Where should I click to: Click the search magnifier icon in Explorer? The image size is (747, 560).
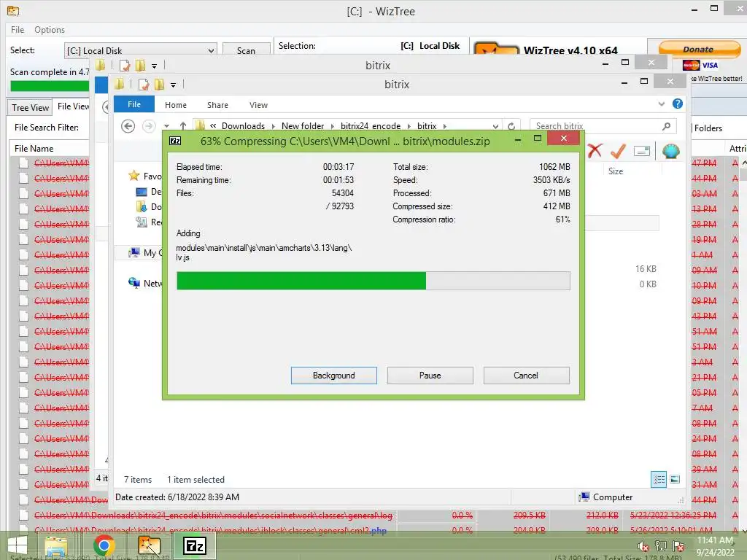point(667,126)
